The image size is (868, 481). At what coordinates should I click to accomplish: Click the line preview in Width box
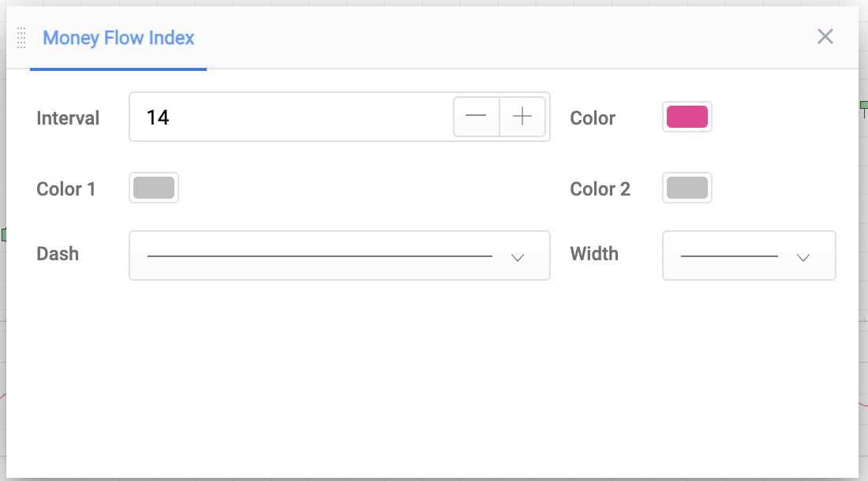click(x=729, y=256)
